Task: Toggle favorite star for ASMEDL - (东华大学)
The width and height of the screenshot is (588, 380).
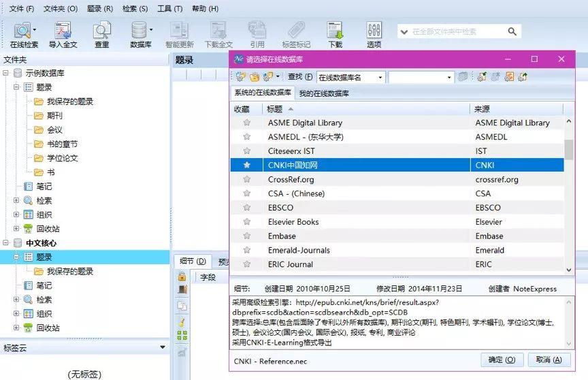Action: click(247, 137)
